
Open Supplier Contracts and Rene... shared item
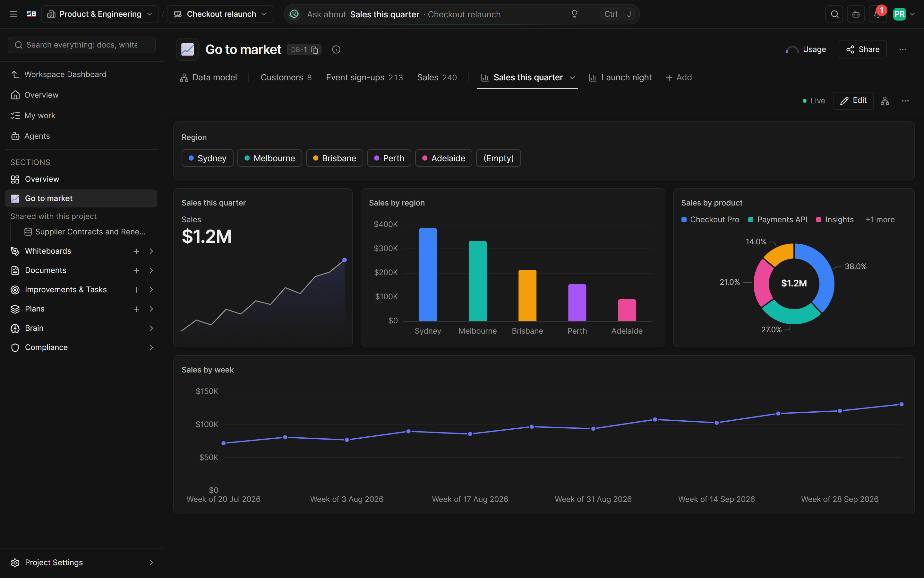point(85,232)
